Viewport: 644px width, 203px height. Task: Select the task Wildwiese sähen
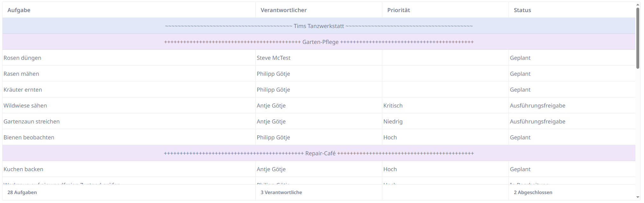point(25,105)
